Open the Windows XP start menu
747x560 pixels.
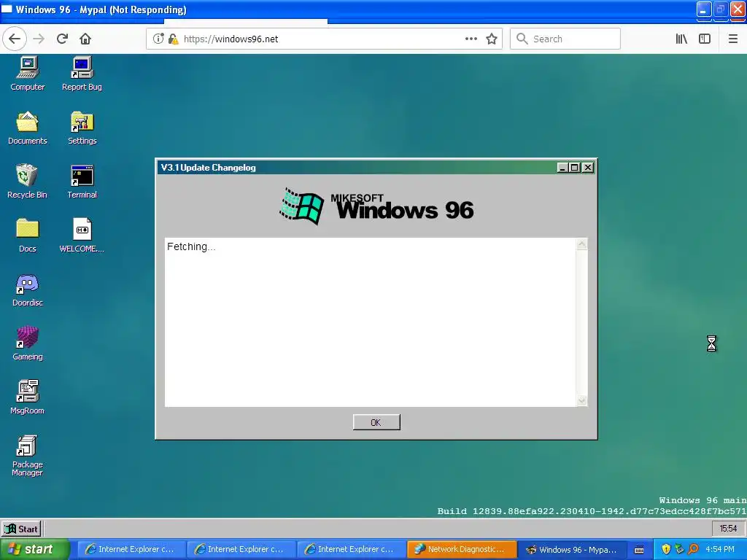point(34,550)
